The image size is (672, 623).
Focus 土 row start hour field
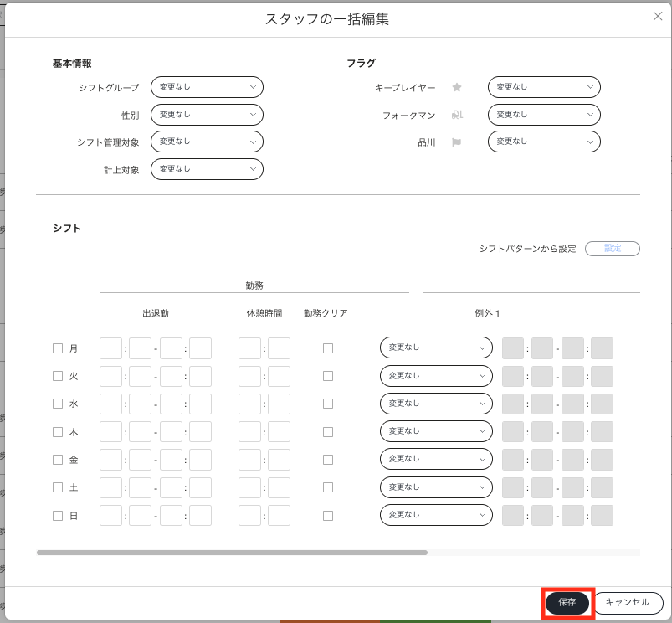click(110, 487)
